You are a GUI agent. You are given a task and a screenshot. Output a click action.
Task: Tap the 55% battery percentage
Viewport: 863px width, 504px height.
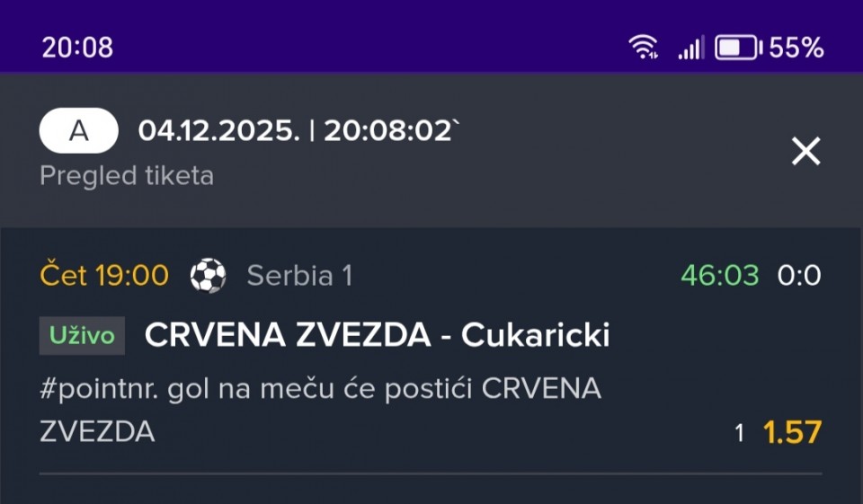pyautogui.click(x=796, y=48)
